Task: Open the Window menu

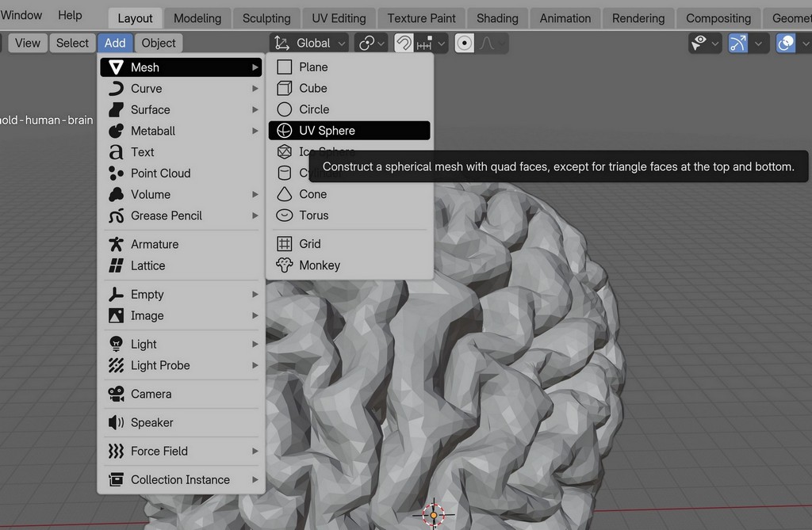Action: click(x=21, y=16)
